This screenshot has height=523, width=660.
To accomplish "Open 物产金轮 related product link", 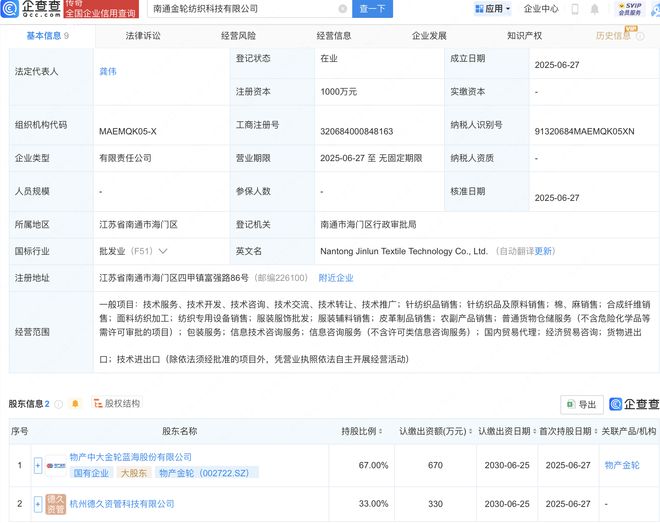I will coord(622,465).
